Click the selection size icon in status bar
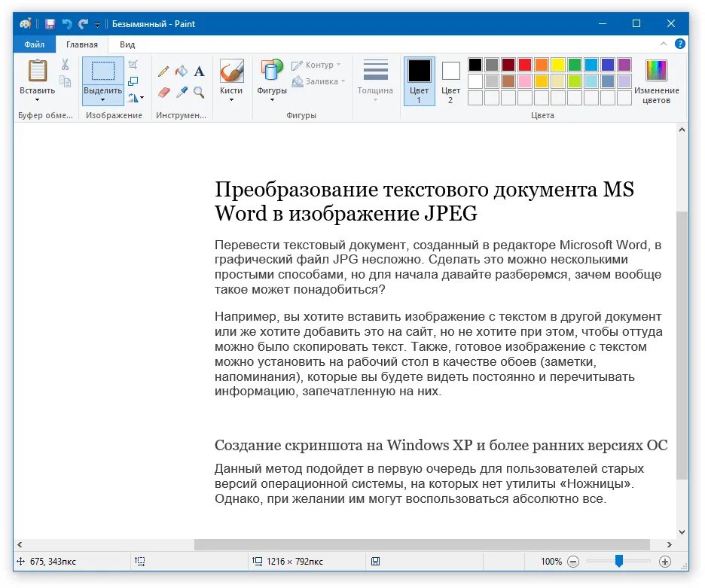The width and height of the screenshot is (705, 588). click(x=140, y=561)
